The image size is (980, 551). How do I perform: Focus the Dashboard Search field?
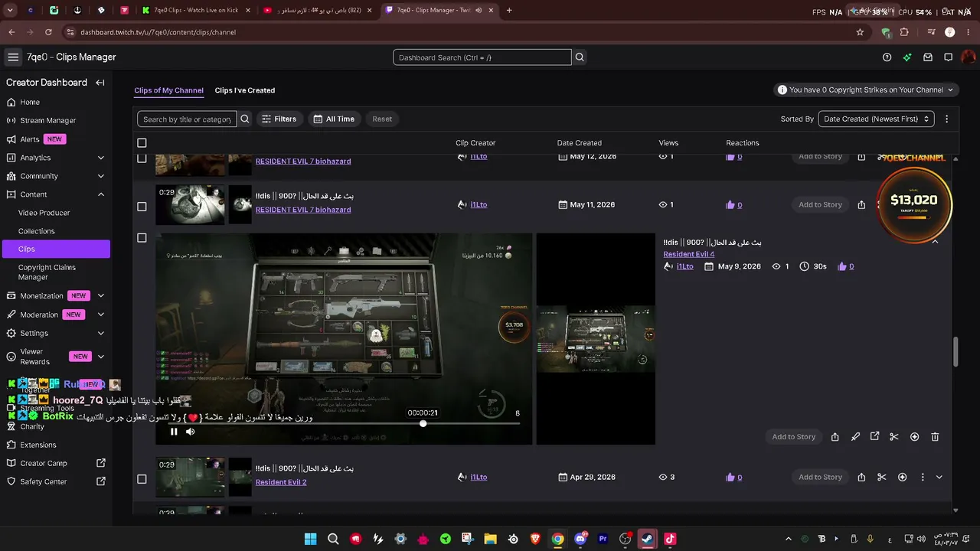(x=482, y=57)
